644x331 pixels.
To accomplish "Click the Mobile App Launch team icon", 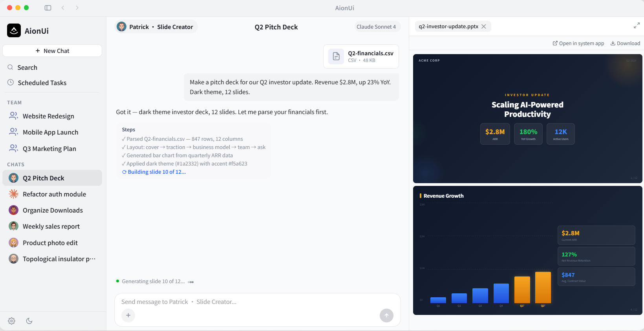I will [14, 132].
